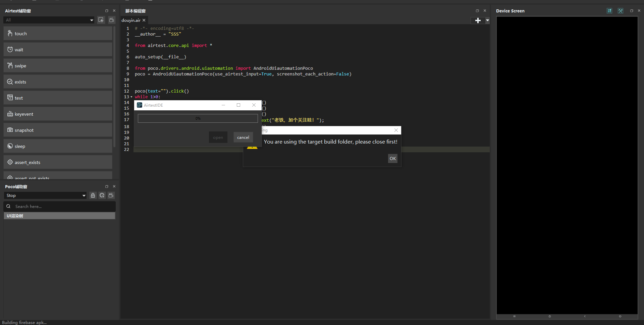The height and width of the screenshot is (325, 644).
Task: Select the UI渲染树 tree header
Action: click(59, 216)
